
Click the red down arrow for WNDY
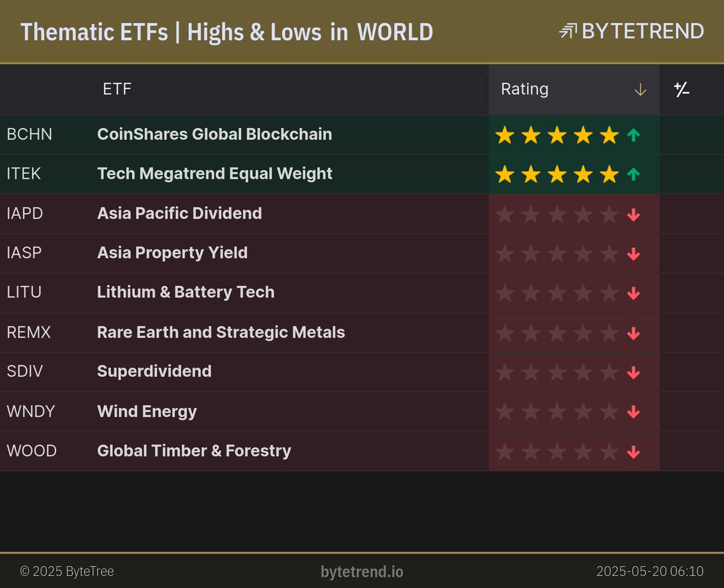633,412
